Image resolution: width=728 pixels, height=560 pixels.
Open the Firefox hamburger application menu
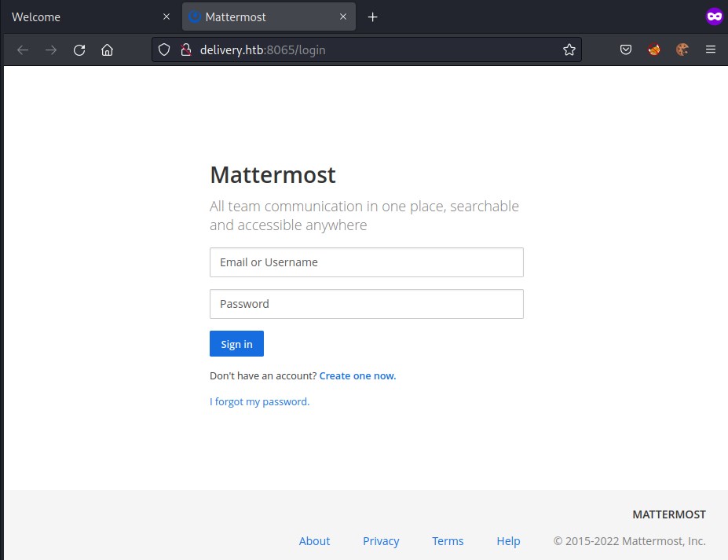[x=711, y=50]
